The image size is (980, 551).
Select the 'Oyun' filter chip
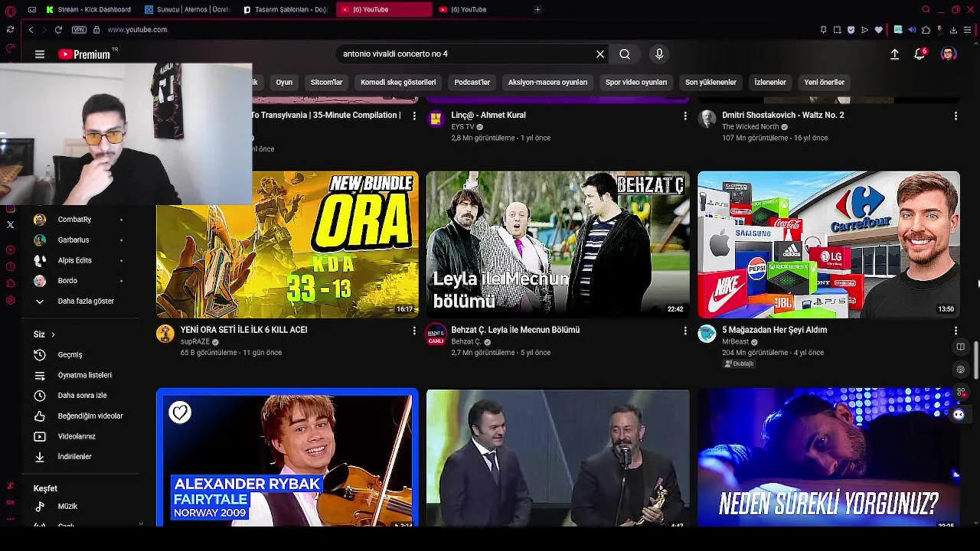[284, 82]
